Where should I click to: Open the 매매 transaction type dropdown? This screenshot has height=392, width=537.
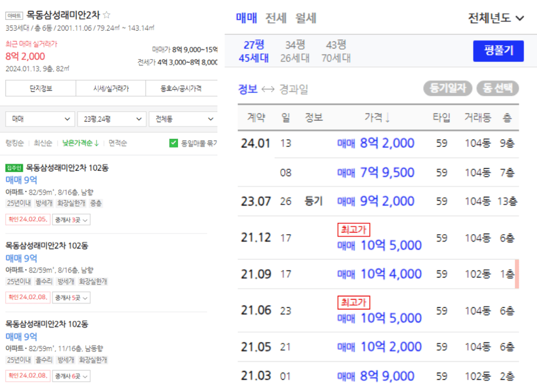(x=40, y=119)
